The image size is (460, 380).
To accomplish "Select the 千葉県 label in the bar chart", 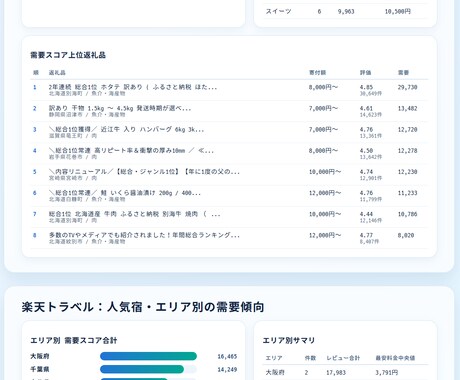I will pyautogui.click(x=40, y=369).
